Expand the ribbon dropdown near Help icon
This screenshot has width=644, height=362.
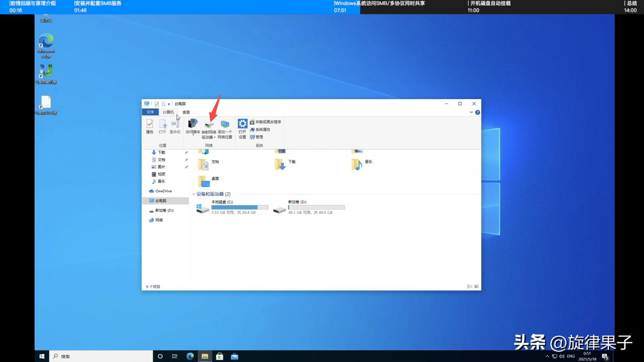coord(471,112)
